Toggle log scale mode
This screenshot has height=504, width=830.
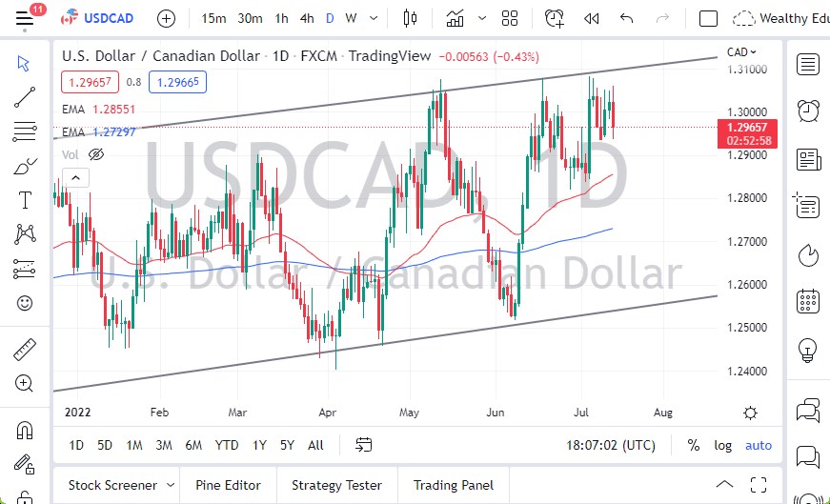pyautogui.click(x=722, y=445)
